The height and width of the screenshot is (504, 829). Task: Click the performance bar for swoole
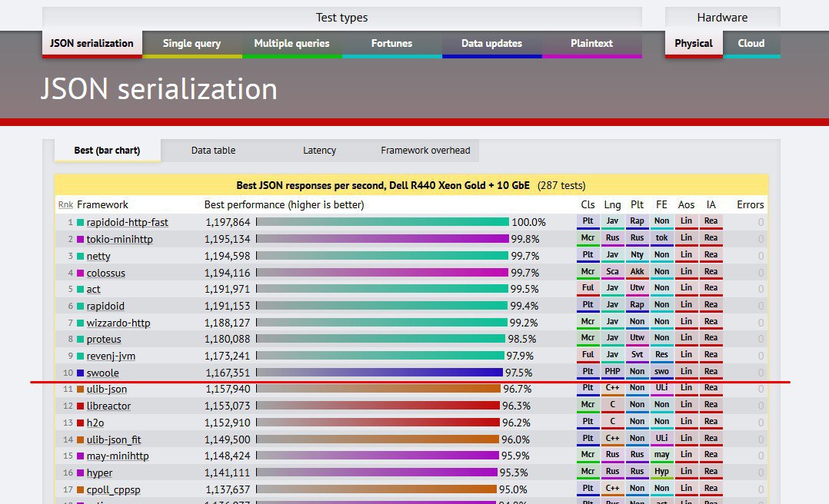380,373
